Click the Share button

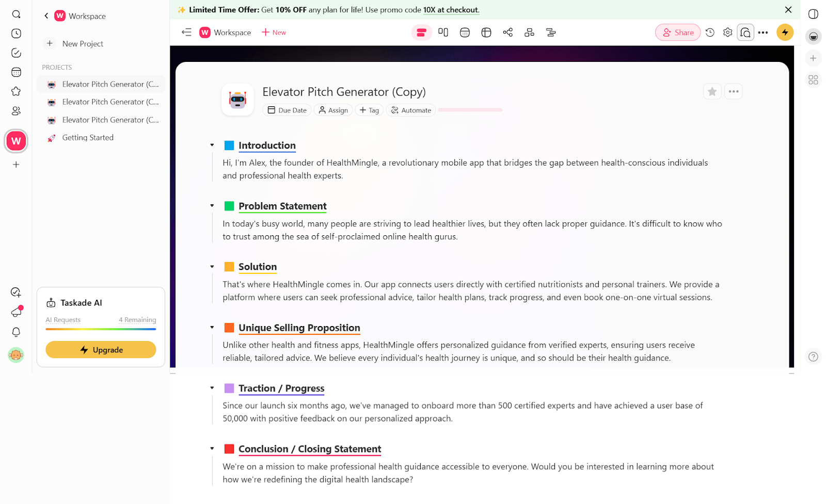tap(677, 32)
